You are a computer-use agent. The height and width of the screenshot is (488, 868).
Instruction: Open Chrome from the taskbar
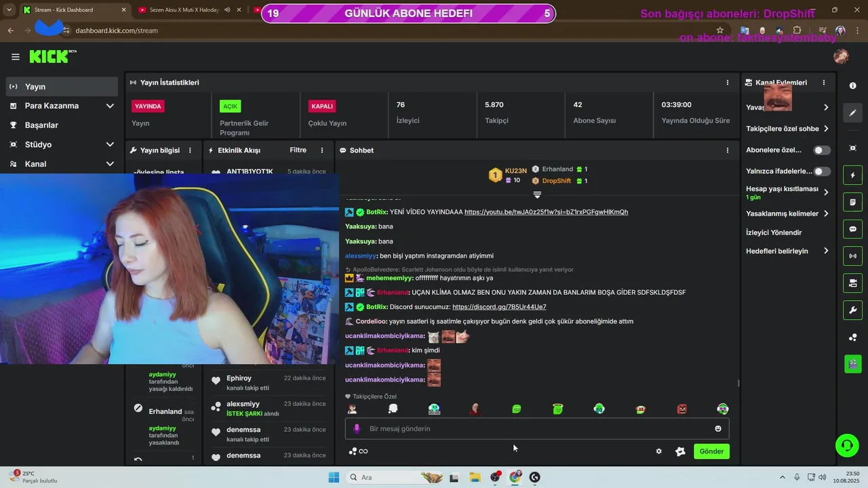tap(515, 477)
